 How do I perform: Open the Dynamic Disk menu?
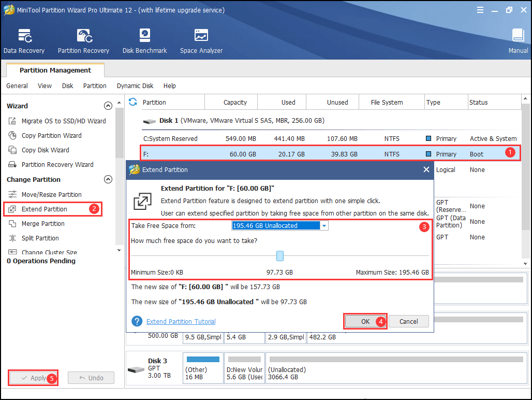pyautogui.click(x=135, y=86)
